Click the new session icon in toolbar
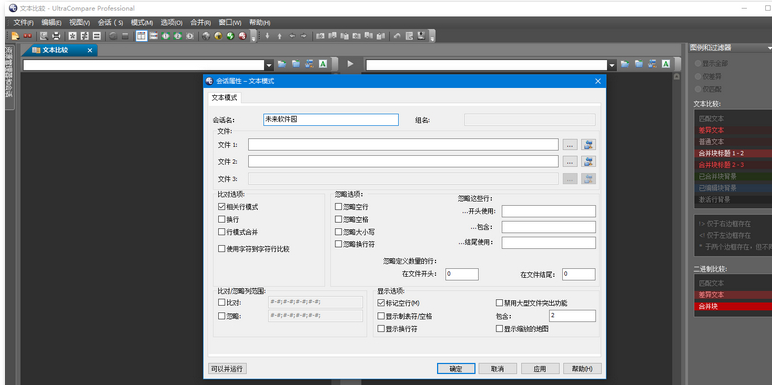This screenshot has height=385, width=772. 15,35
